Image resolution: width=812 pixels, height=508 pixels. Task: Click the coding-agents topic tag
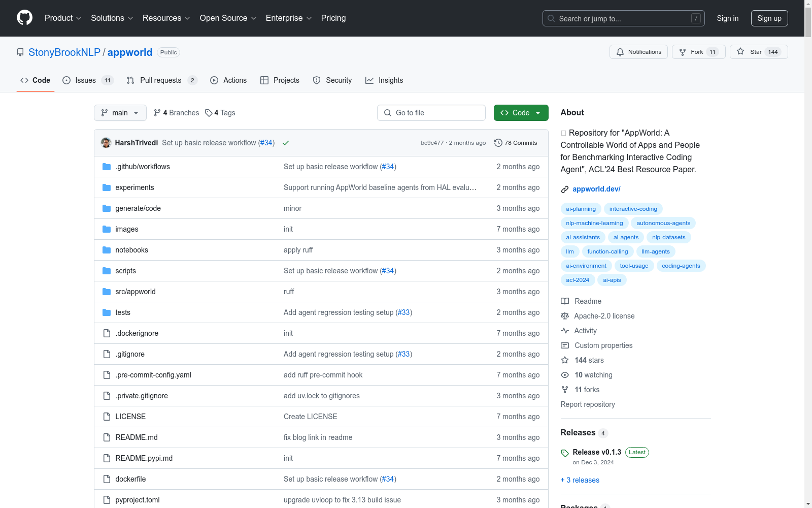pos(681,266)
